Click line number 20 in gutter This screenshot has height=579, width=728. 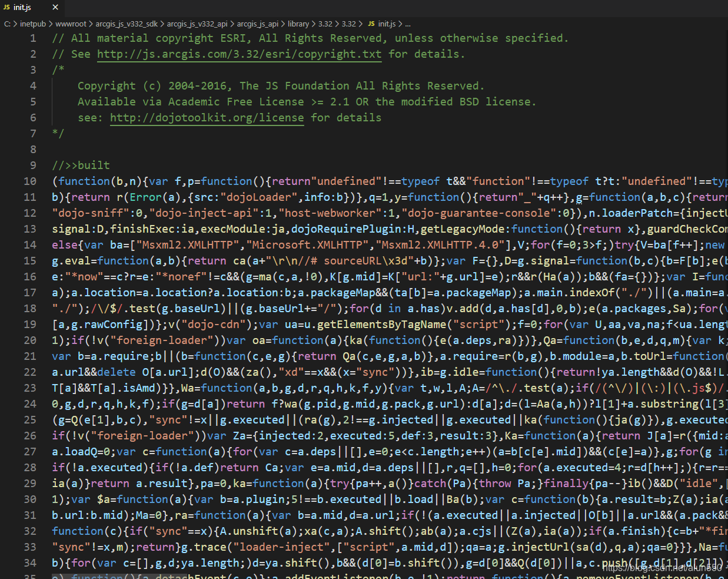click(30, 340)
